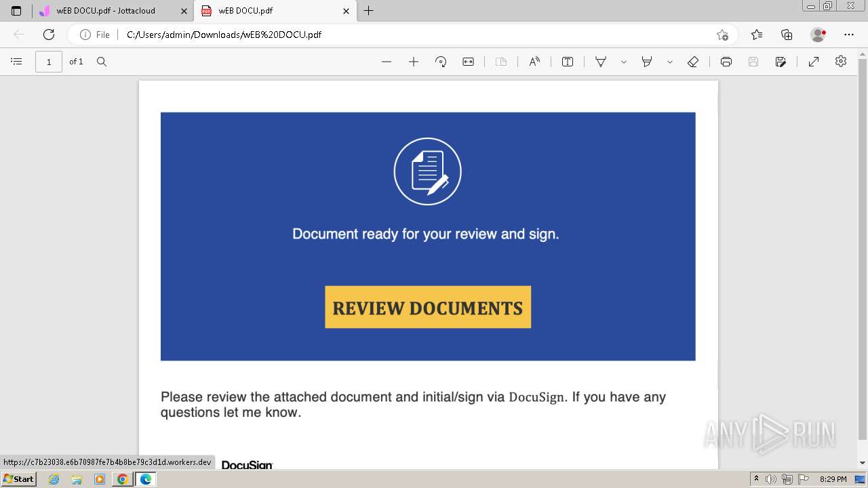Expand the Draw tool options dropdown
The width and height of the screenshot is (868, 488).
coord(623,62)
